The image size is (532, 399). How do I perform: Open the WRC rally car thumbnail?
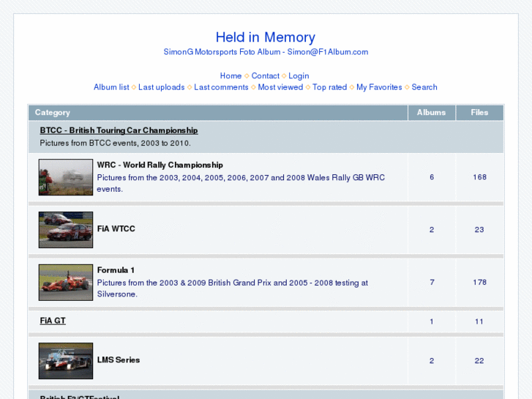coord(66,177)
